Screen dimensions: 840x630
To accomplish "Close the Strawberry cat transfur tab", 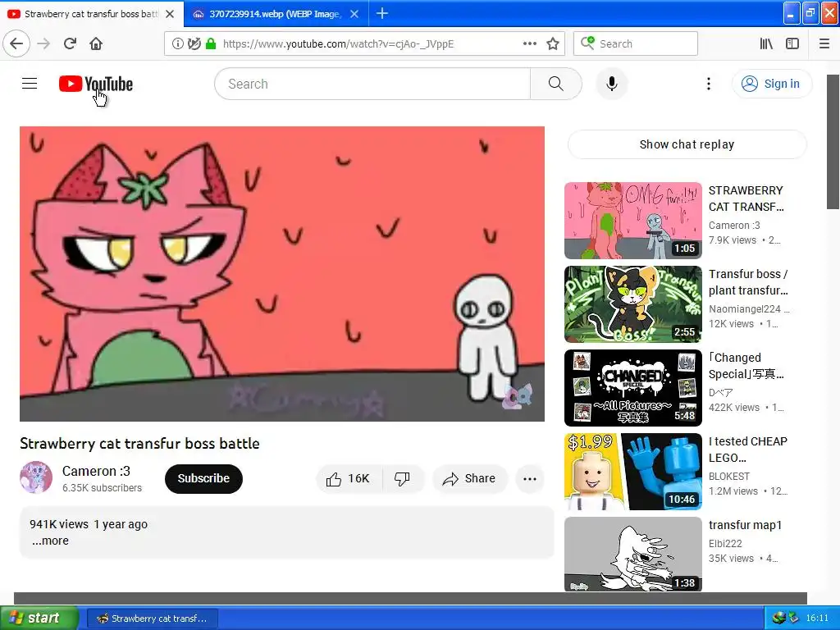I will (170, 14).
